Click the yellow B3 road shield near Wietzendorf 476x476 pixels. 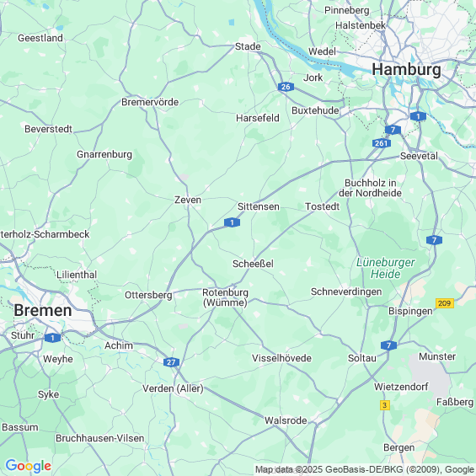pyautogui.click(x=385, y=405)
